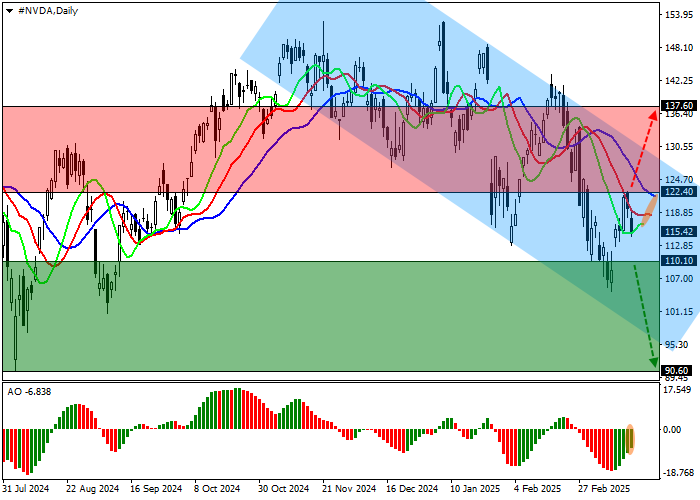The width and height of the screenshot is (700, 500).
Task: Click the green dashed downward arrow
Action: (644, 315)
